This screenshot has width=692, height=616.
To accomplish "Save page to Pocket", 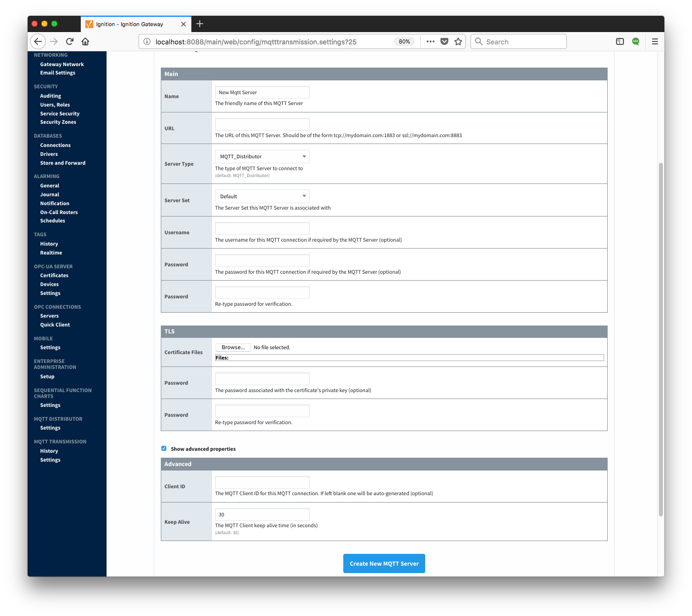I will tap(444, 41).
